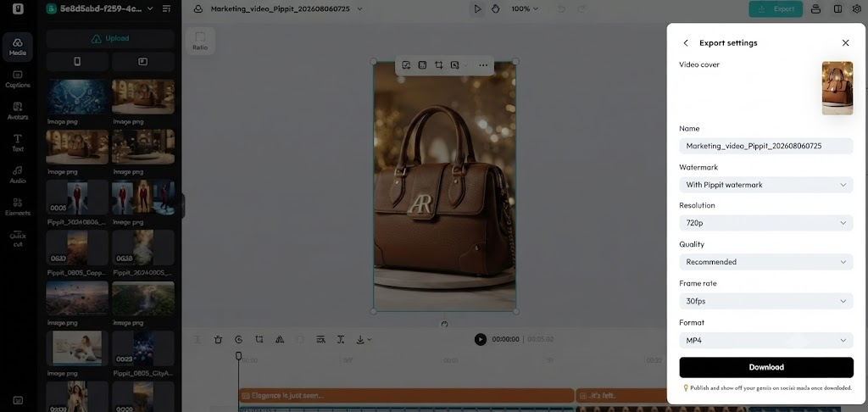Click the second square icon in floating toolbar
The width and height of the screenshot is (868, 412).
422,65
